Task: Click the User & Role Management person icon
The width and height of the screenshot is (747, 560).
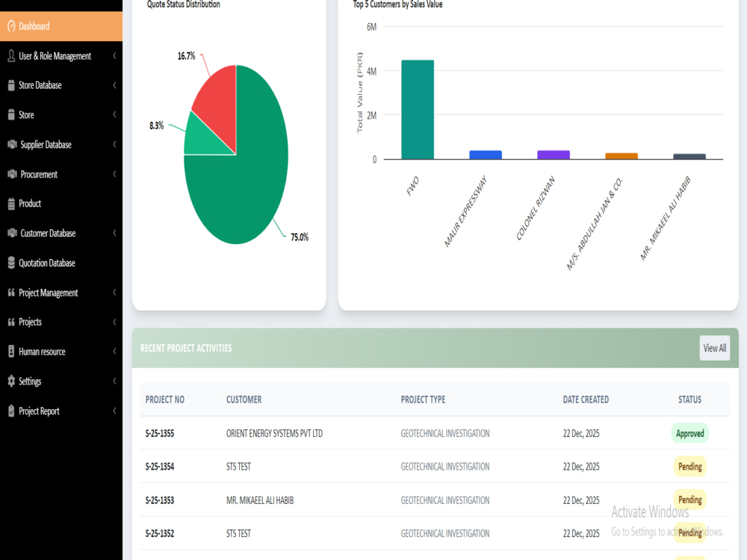Action: (x=11, y=56)
